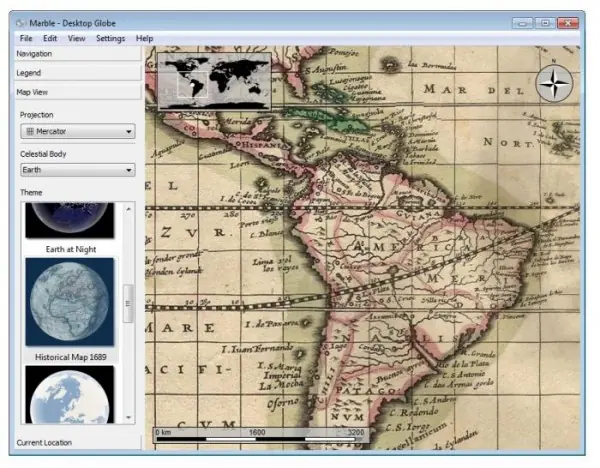This screenshot has height=468, width=600.
Task: Click the Marble app icon in title bar
Action: pos(21,23)
